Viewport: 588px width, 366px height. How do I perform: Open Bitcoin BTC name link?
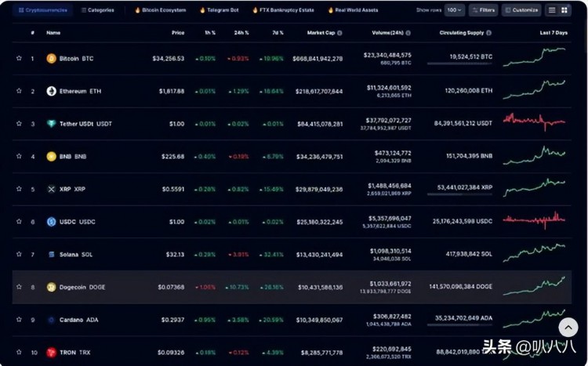tap(76, 59)
